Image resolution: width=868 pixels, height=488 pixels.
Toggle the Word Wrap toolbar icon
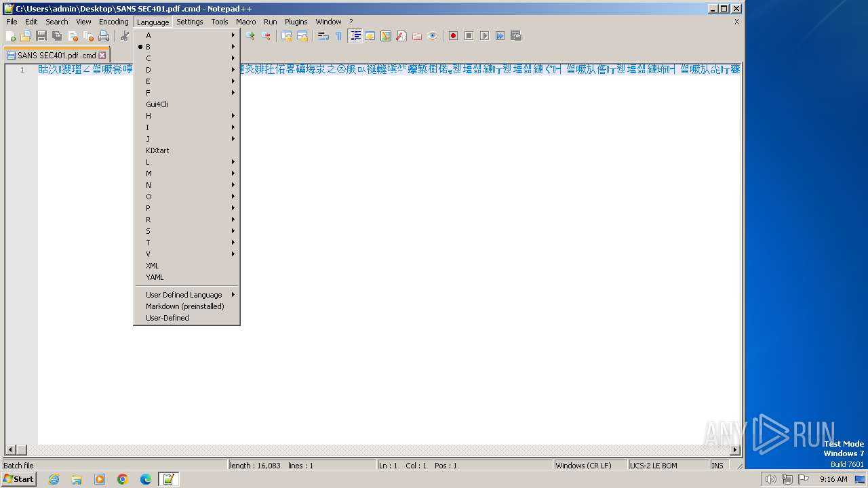pyautogui.click(x=323, y=36)
